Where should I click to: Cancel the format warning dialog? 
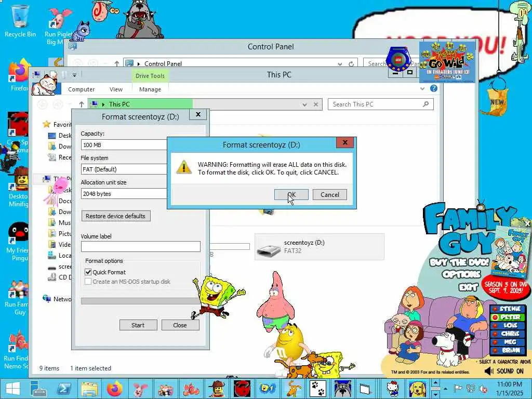[329, 194]
